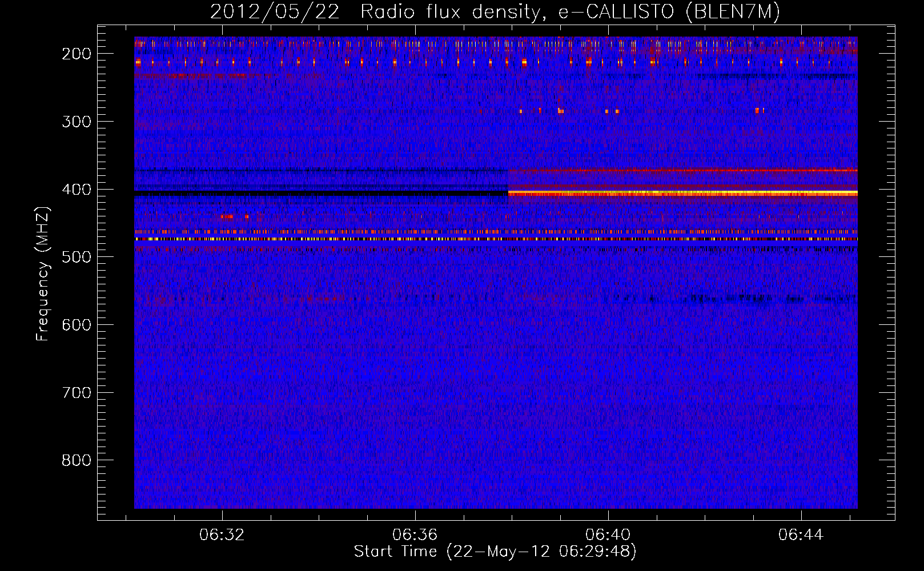This screenshot has width=924, height=571.
Task: Click the 'Start Time (22-May-12 06:29:48)' label
Action: tap(495, 552)
